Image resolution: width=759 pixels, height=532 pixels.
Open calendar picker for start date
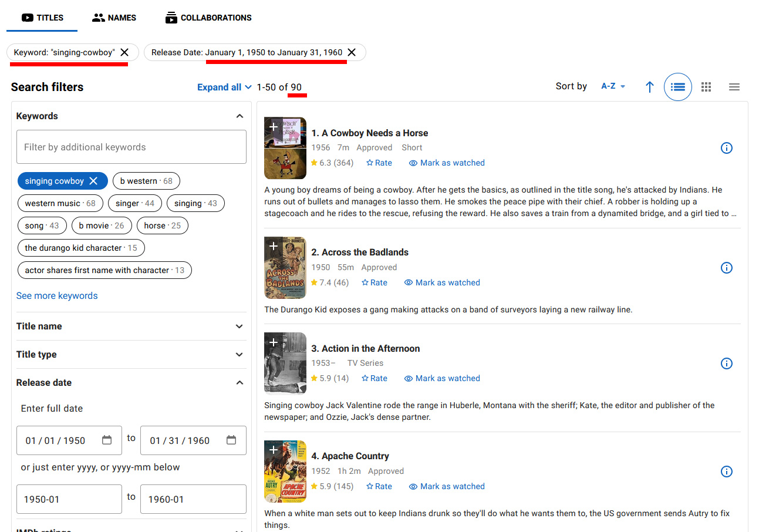point(107,440)
